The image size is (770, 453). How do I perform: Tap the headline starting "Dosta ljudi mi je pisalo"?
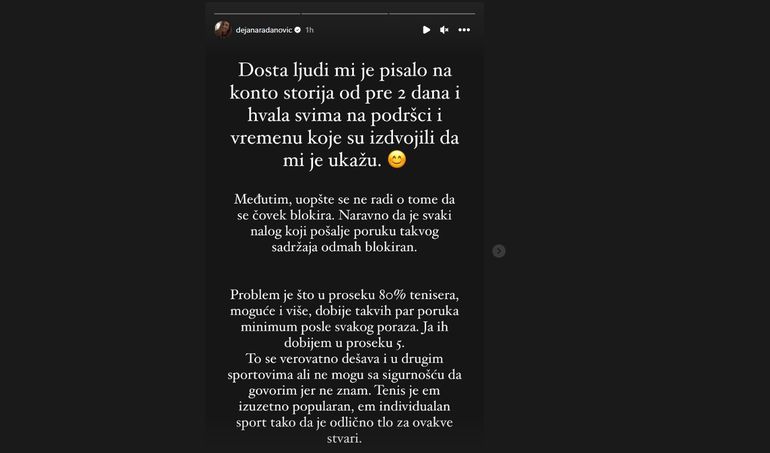[x=345, y=115]
